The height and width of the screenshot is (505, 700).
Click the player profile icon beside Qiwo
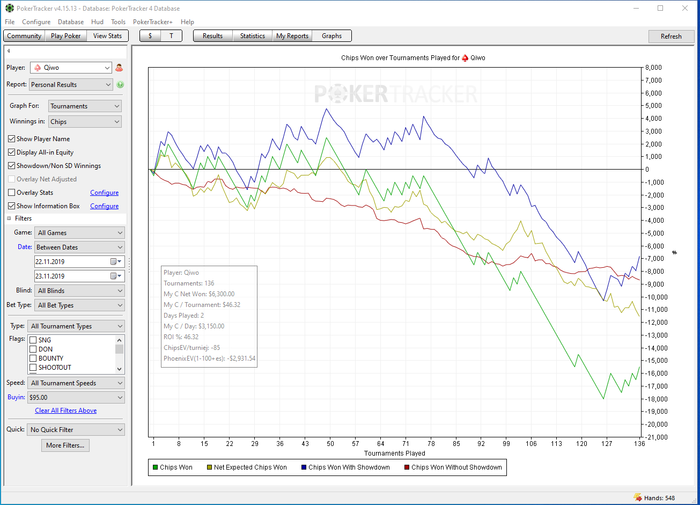point(120,68)
